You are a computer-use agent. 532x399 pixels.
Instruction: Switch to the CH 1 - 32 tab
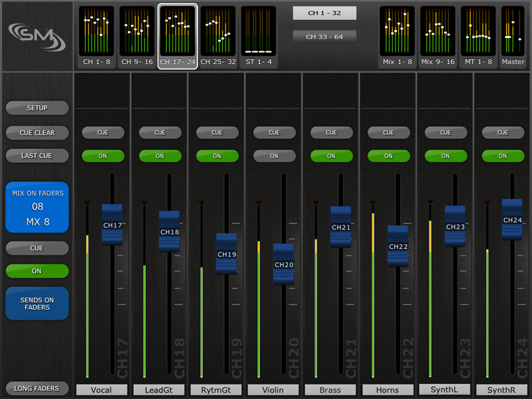coord(325,13)
